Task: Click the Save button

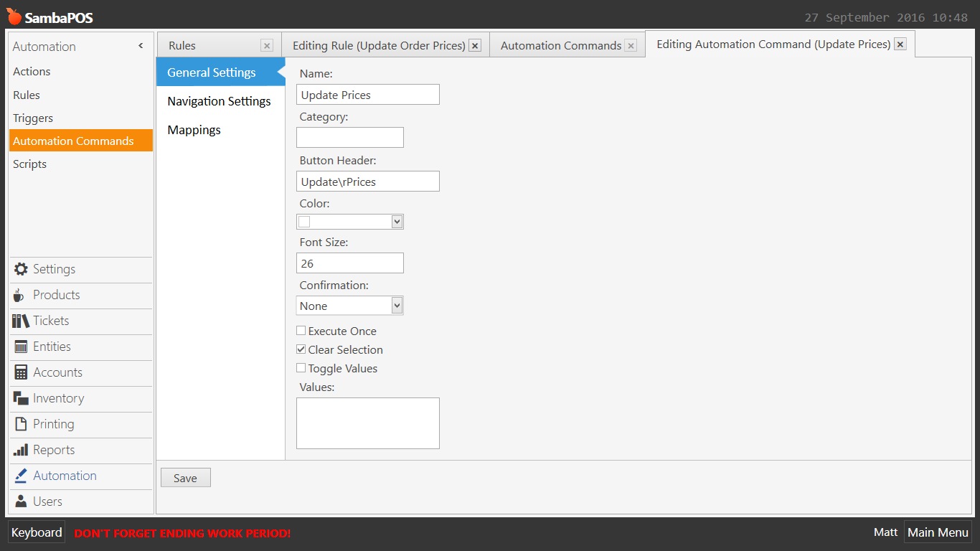Action: (x=185, y=478)
